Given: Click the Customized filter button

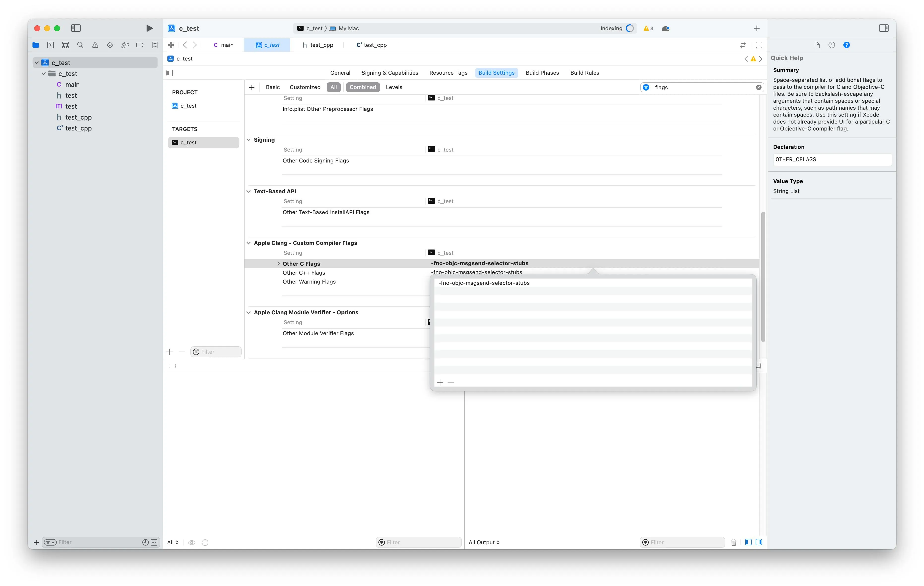Looking at the screenshot, I should [305, 87].
